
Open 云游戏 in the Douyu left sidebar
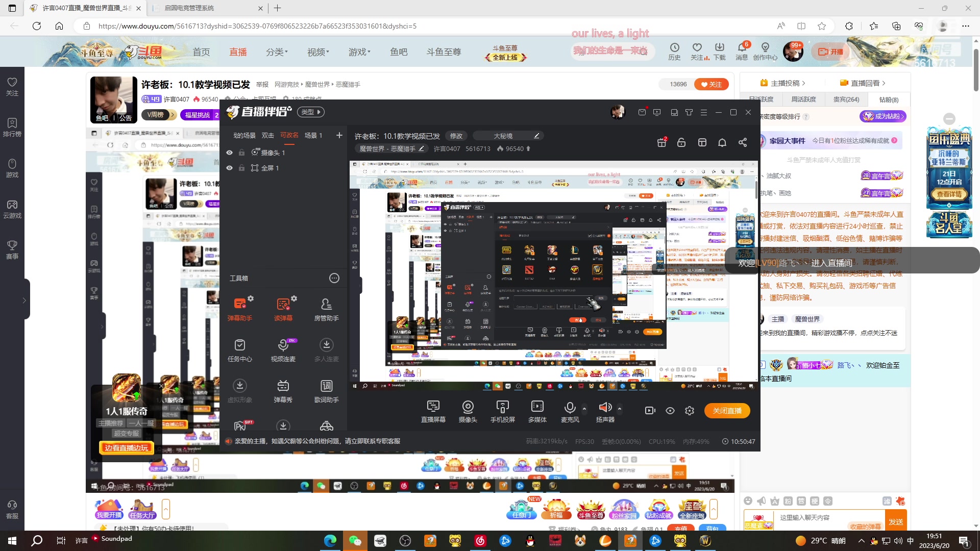coord(12,209)
